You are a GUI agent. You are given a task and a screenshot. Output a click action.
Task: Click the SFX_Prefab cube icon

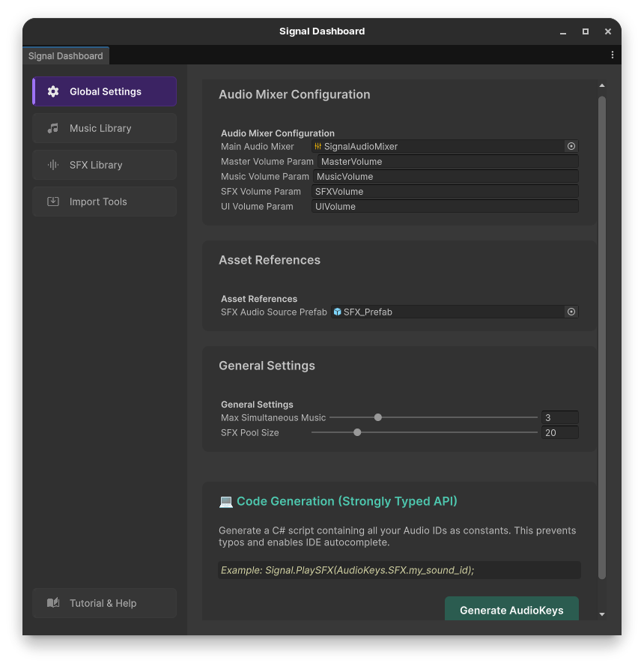coord(338,312)
